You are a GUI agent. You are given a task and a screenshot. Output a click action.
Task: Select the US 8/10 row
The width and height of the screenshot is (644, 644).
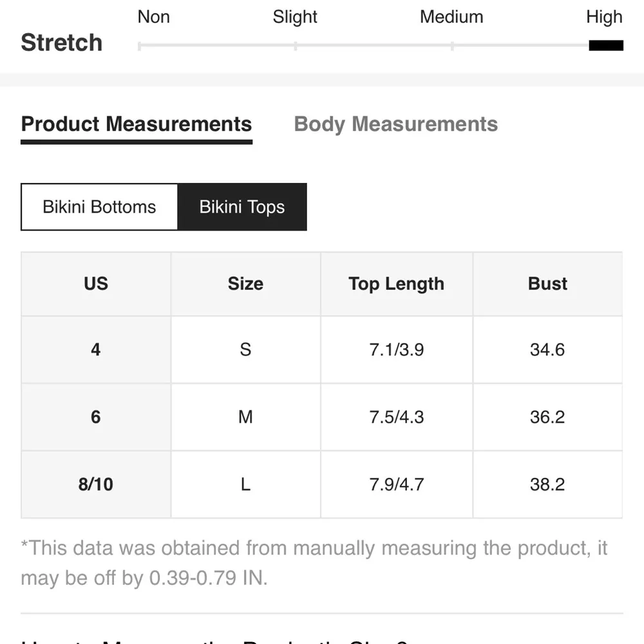[96, 484]
